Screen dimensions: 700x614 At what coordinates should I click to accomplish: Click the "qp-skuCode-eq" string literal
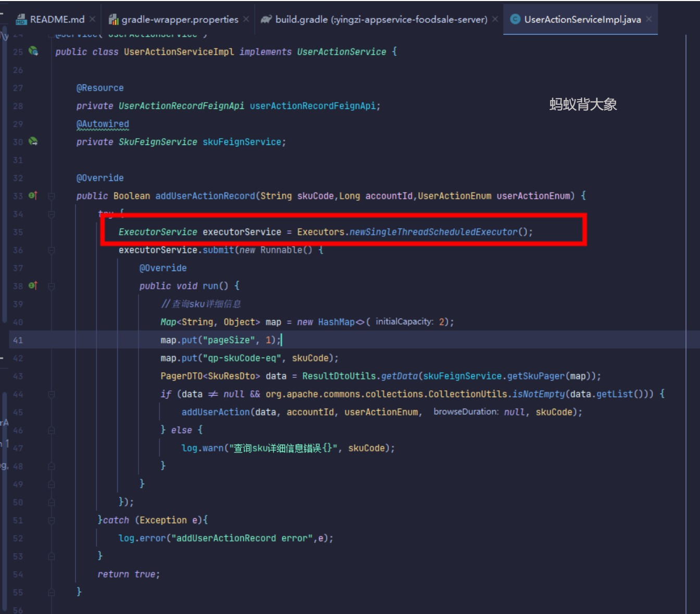tap(242, 358)
